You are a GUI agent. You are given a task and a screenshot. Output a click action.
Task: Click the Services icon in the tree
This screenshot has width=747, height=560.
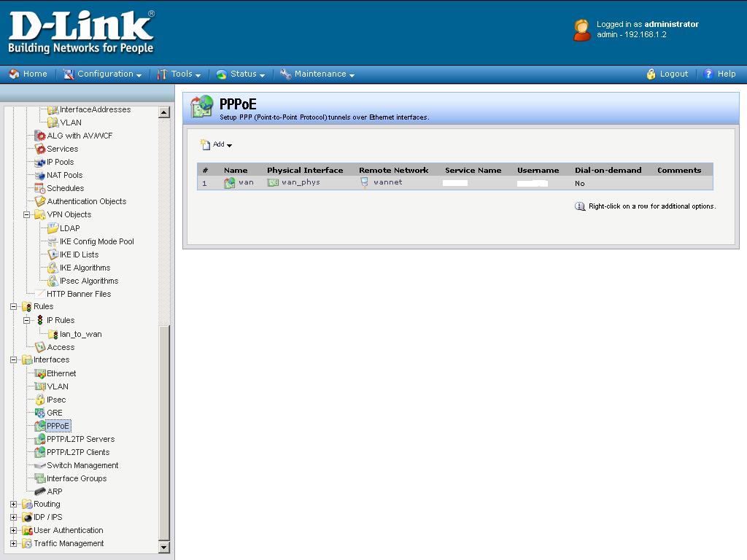coord(40,149)
